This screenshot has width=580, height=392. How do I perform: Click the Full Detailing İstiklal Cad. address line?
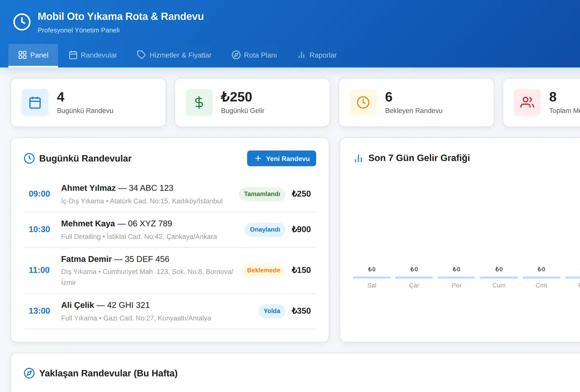coord(139,237)
